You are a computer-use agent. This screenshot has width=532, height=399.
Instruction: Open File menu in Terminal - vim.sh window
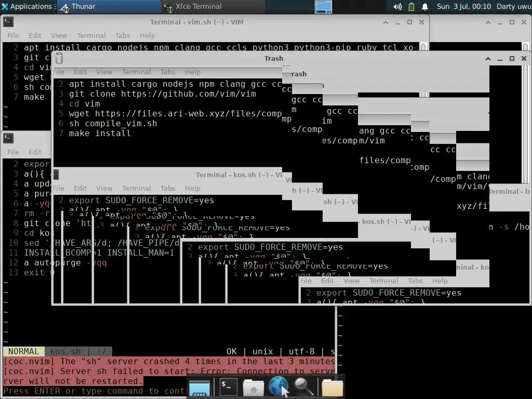13,35
